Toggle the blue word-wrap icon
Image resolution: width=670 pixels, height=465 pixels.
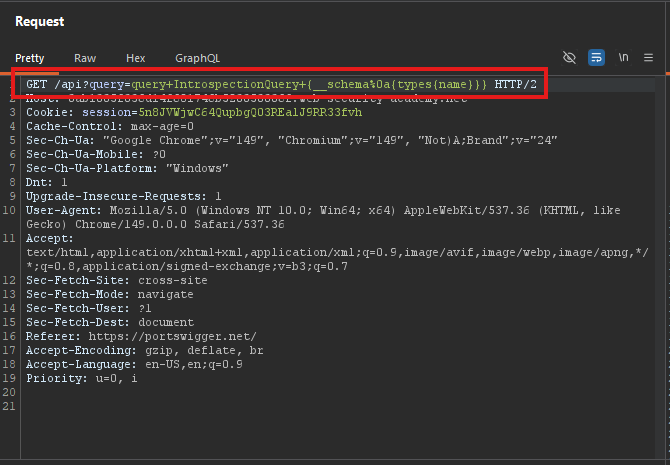pos(596,57)
